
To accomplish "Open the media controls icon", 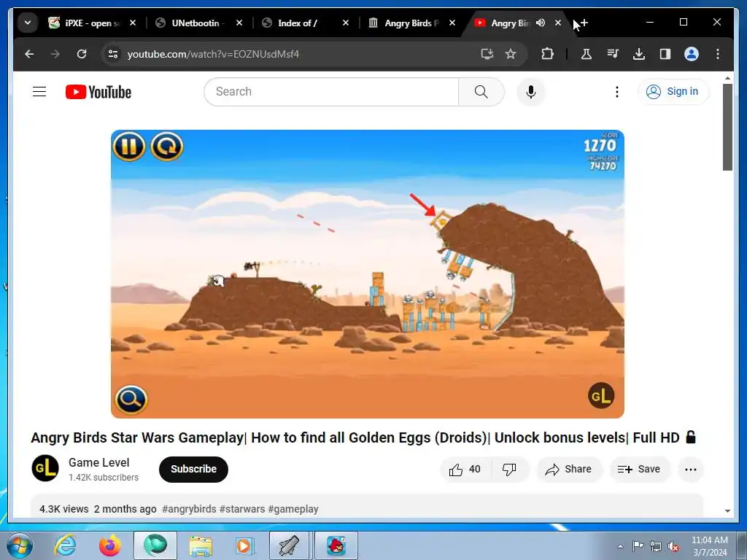I will click(x=613, y=54).
